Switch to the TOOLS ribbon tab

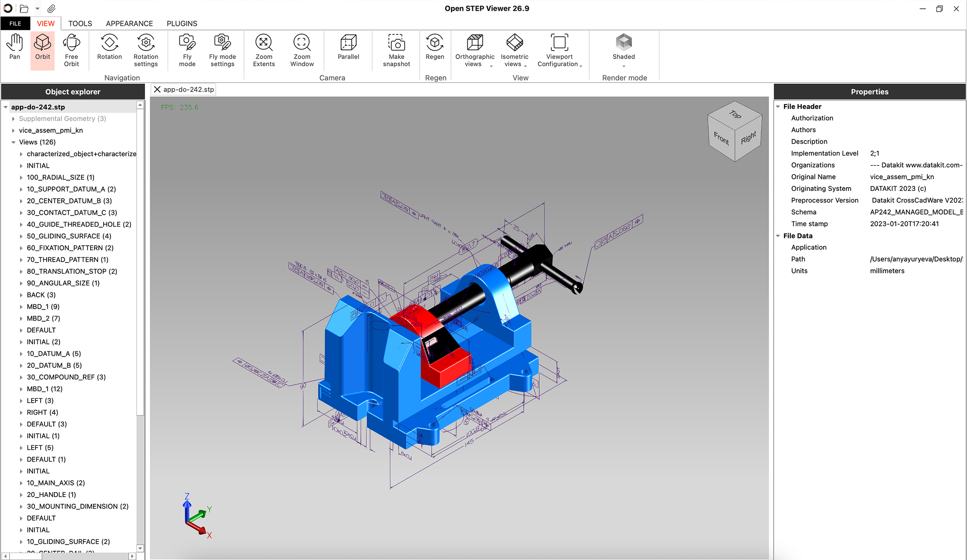tap(80, 23)
